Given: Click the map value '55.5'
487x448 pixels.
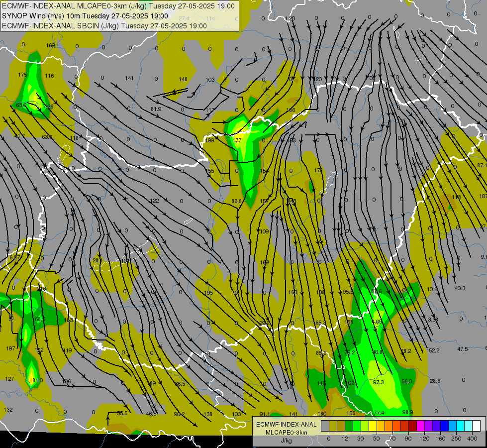Looking at the screenshot, I should 122,413.
